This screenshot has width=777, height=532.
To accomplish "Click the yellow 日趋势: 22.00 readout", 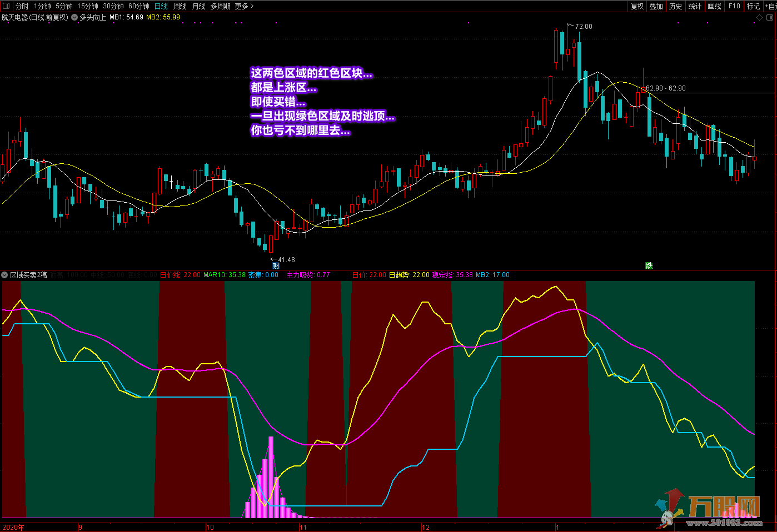I will pyautogui.click(x=409, y=275).
